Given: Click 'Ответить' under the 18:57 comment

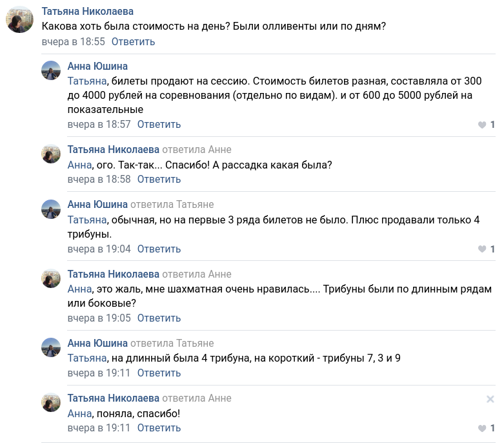Looking at the screenshot, I should coord(159,125).
